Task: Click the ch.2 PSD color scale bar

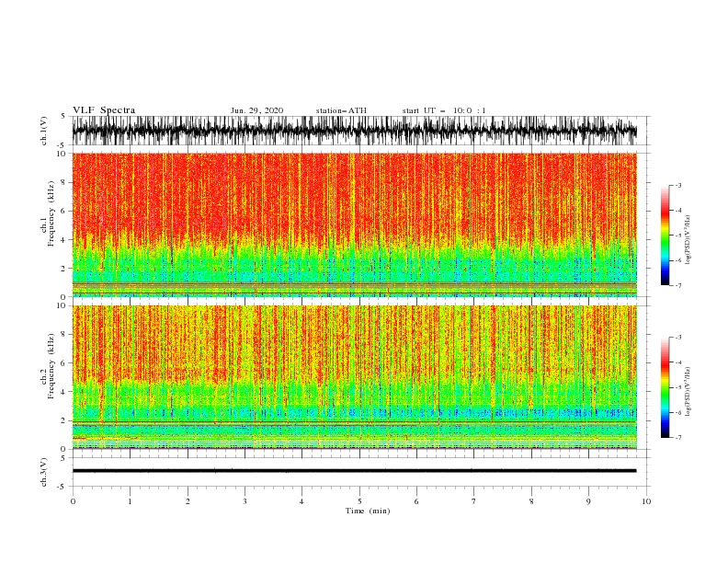Action: click(665, 387)
